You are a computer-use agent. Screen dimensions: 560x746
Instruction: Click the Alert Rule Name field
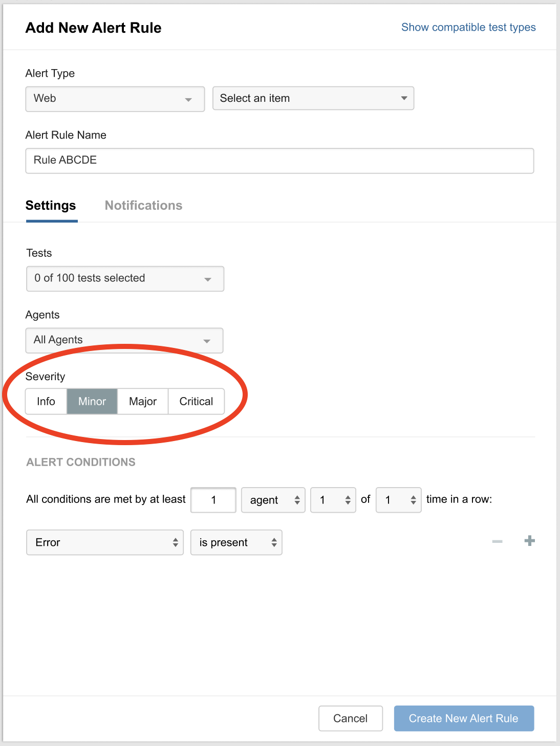[x=279, y=161]
